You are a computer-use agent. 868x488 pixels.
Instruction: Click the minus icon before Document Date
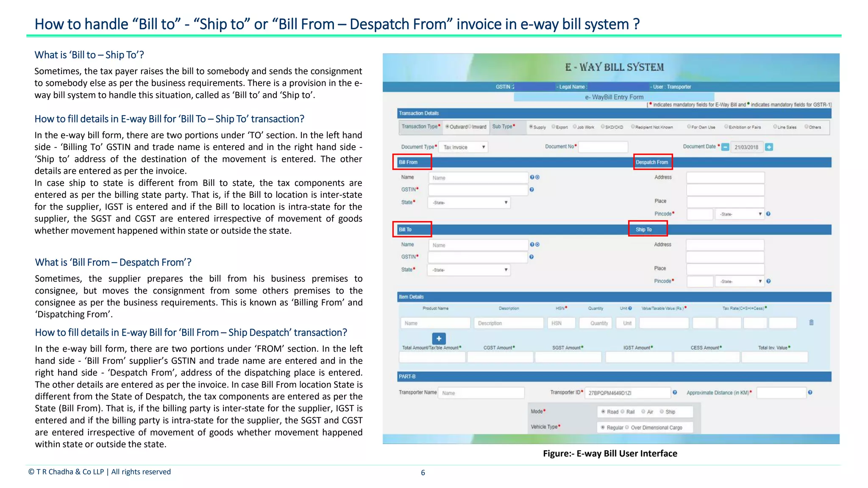point(726,147)
